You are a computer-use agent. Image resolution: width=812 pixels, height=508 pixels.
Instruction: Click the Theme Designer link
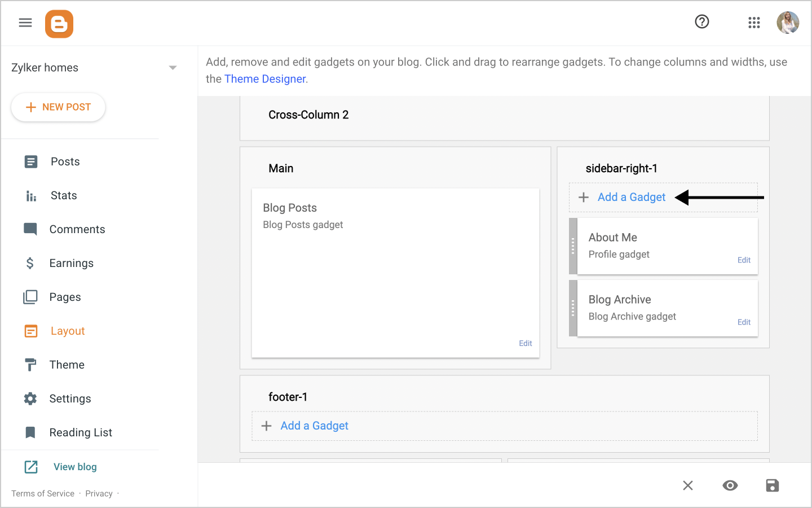265,79
